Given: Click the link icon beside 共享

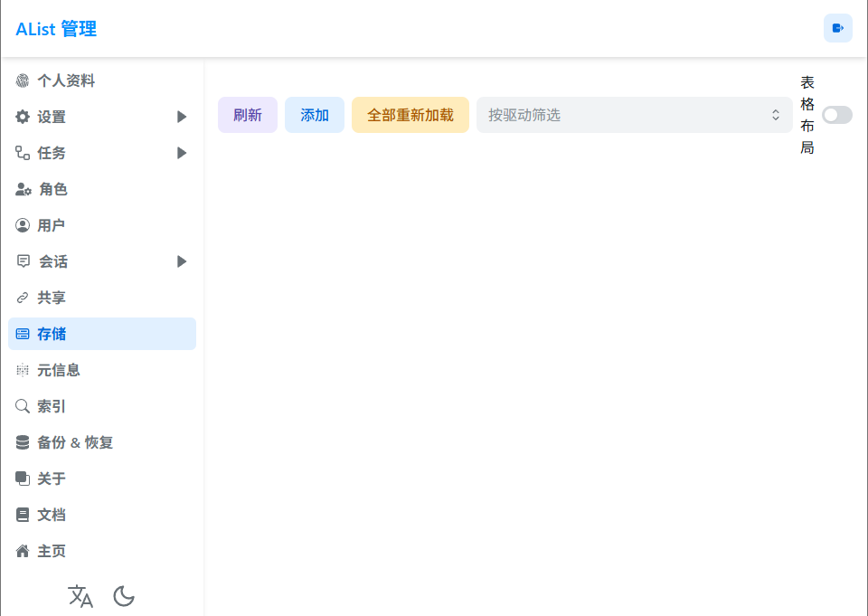Looking at the screenshot, I should [x=22, y=298].
